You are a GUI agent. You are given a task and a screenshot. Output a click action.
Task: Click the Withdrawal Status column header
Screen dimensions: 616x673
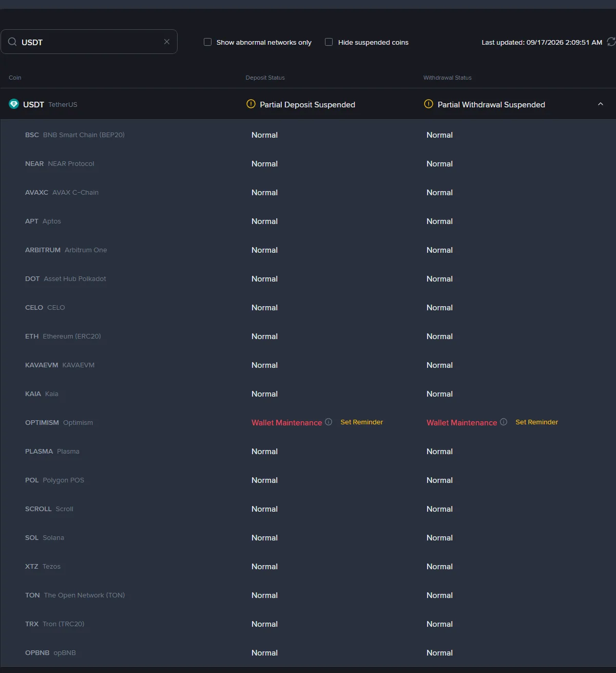(x=447, y=78)
